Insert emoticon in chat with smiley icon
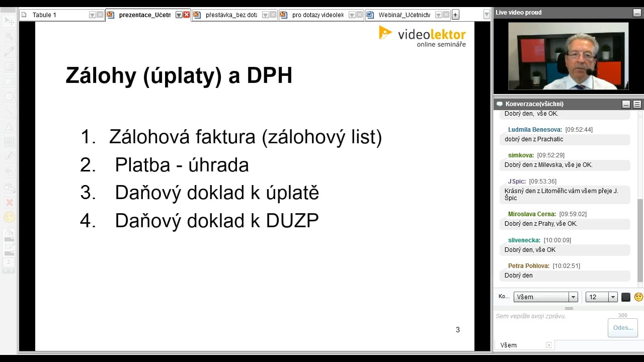Image resolution: width=644 pixels, height=362 pixels. (638, 297)
